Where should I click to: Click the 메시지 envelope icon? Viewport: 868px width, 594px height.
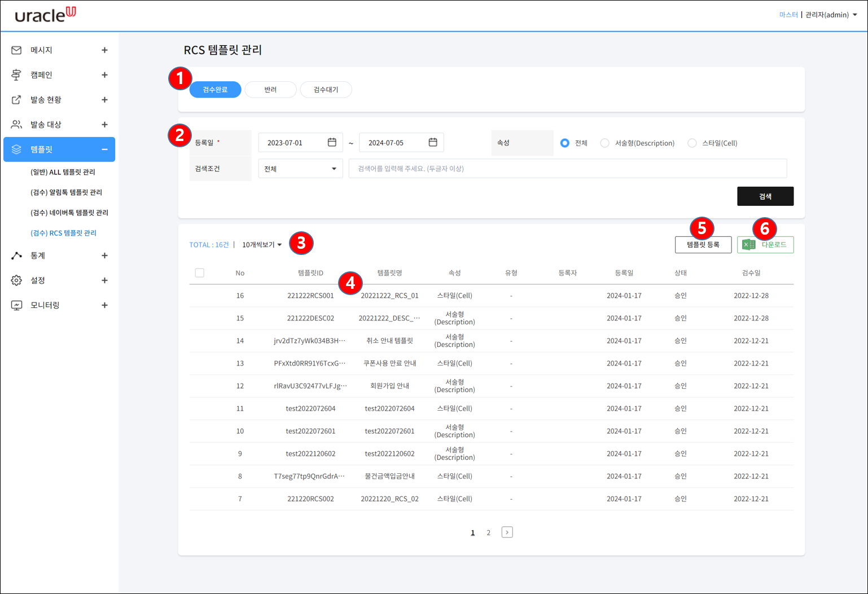point(16,50)
